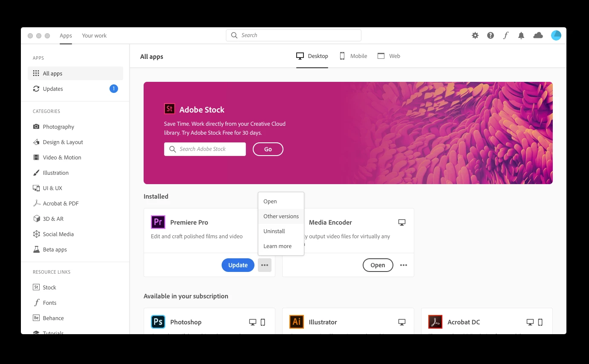Open Media Encoder more options ellipsis
Viewport: 589px width, 364px height.
point(404,265)
